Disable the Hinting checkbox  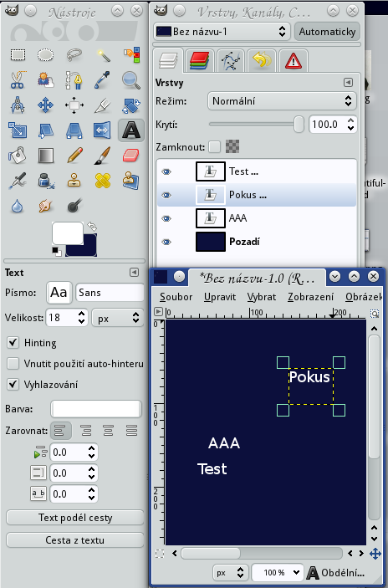13,342
